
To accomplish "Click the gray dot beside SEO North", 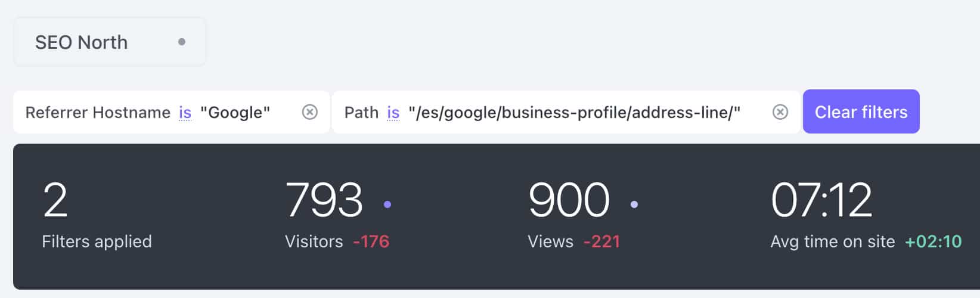I will [182, 42].
